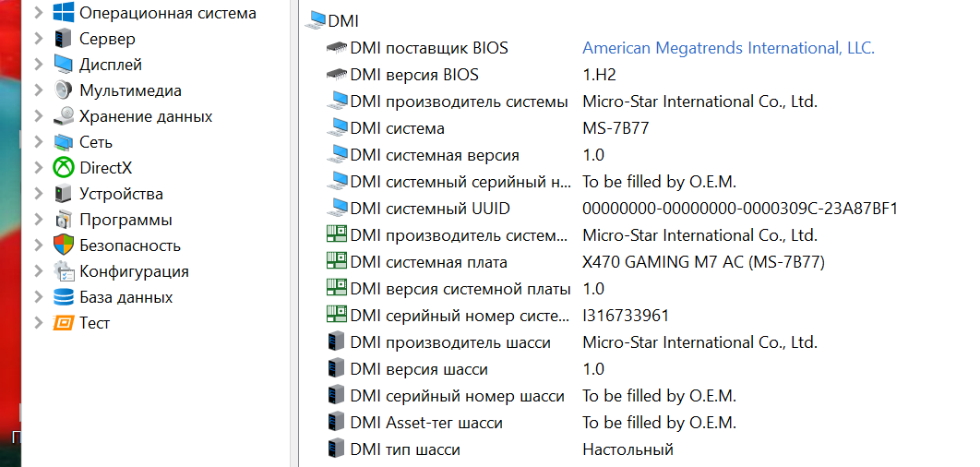Expand the Дисплей tree node

(40, 65)
